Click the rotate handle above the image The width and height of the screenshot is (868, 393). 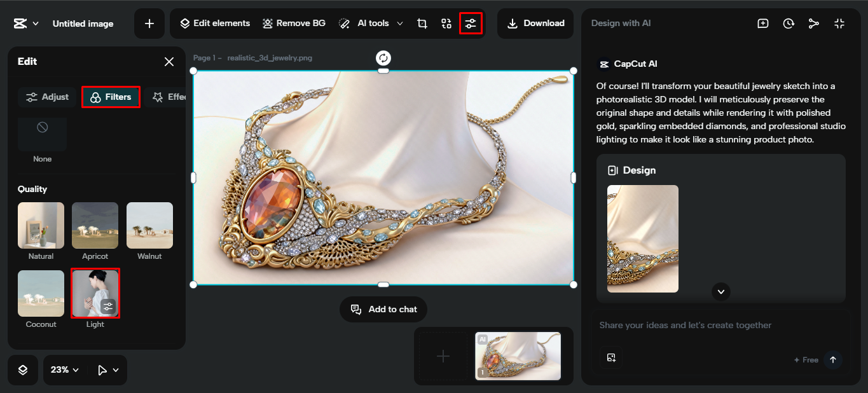tap(383, 59)
